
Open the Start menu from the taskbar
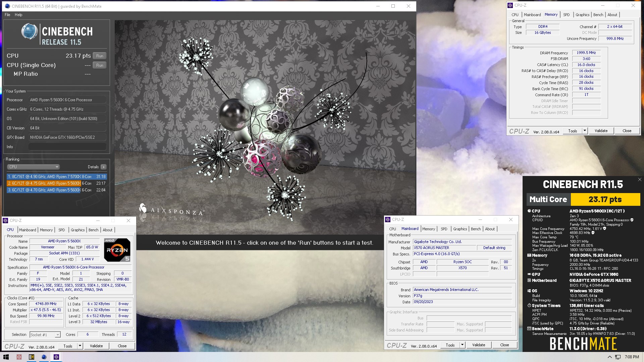(x=6, y=357)
